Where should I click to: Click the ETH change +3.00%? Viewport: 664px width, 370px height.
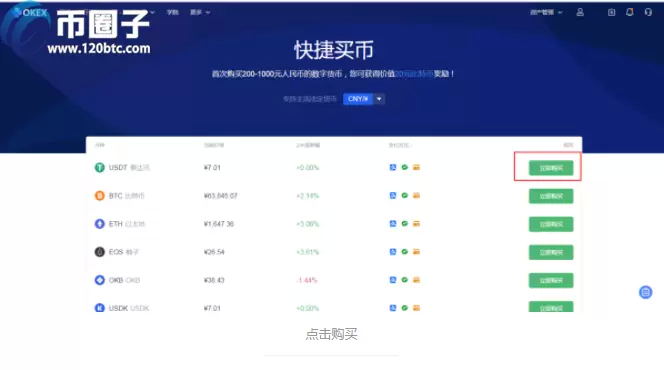(307, 224)
